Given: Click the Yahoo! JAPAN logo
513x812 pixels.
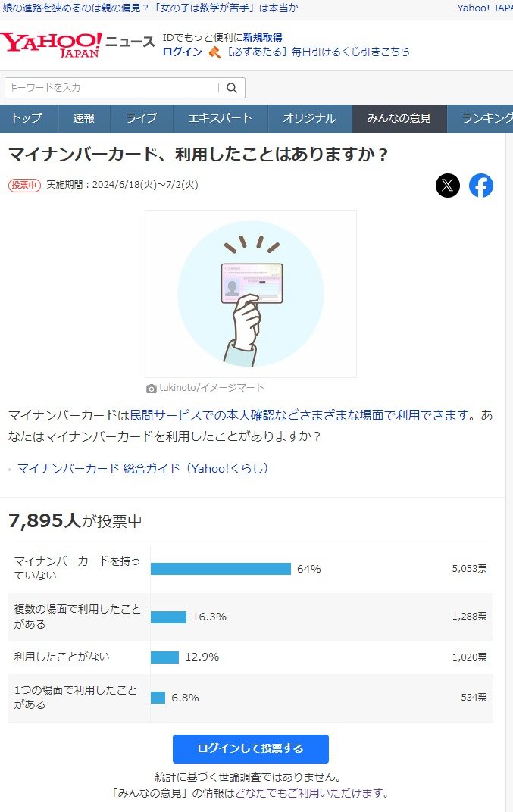Looking at the screenshot, I should click(x=52, y=45).
